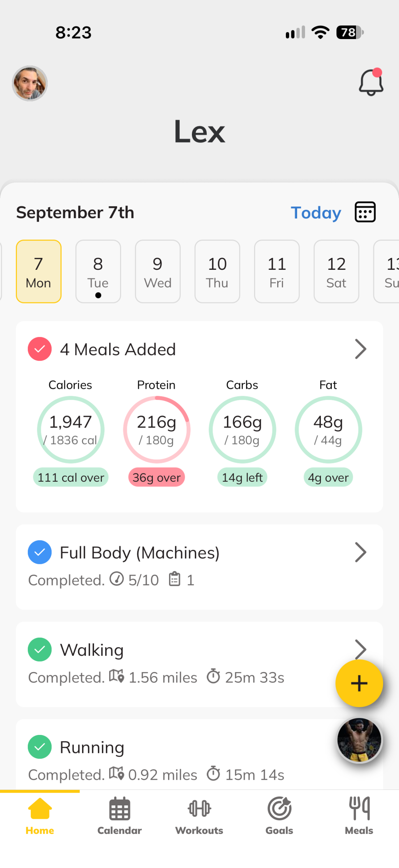This screenshot has width=399, height=868.
Task: Expand the Walking activity chevron
Action: [360, 649]
